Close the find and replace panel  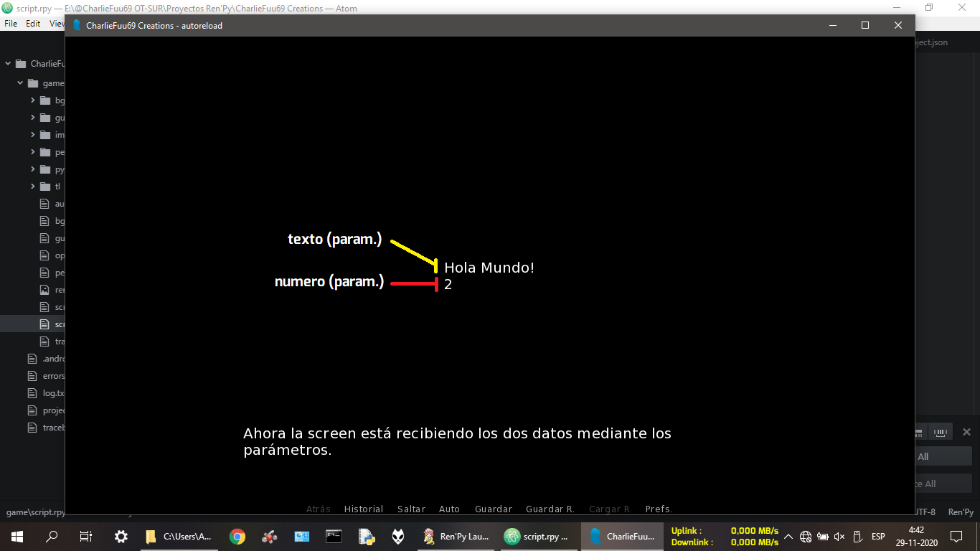[x=966, y=432]
